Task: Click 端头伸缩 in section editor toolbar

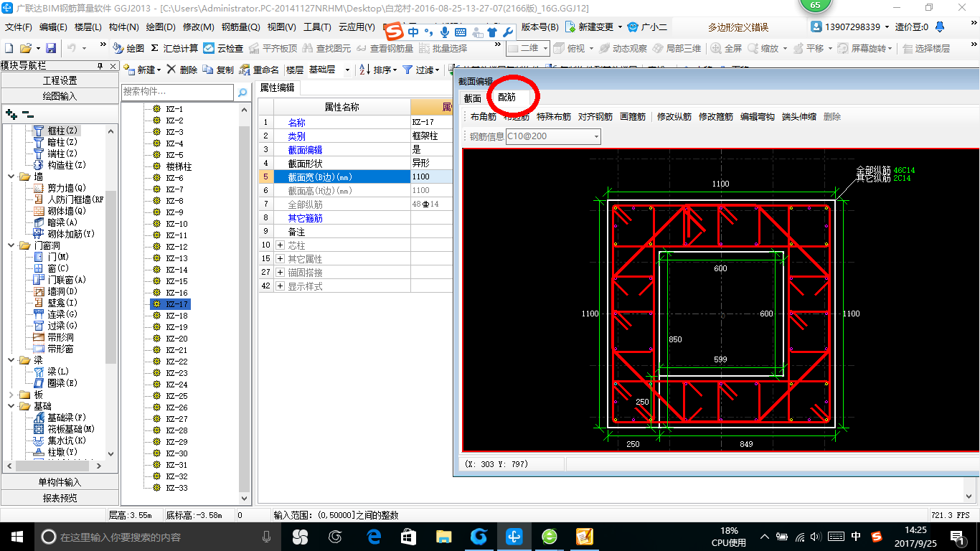Action: pyautogui.click(x=799, y=117)
